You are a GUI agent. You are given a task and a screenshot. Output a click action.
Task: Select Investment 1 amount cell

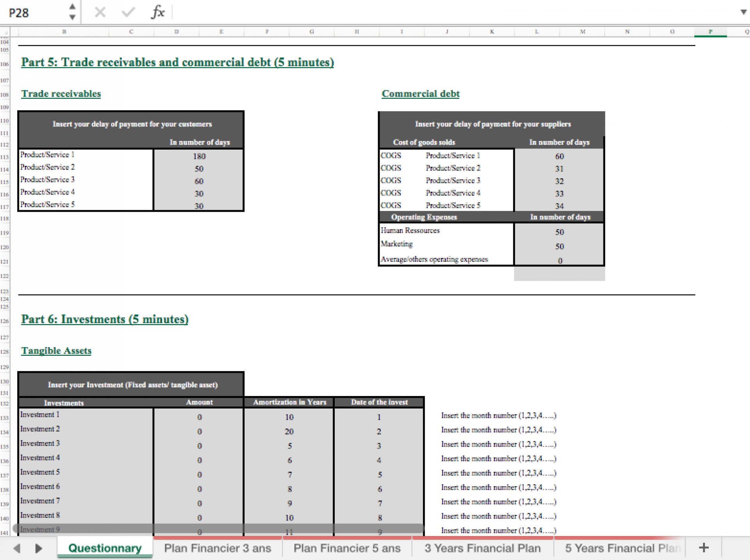[199, 417]
